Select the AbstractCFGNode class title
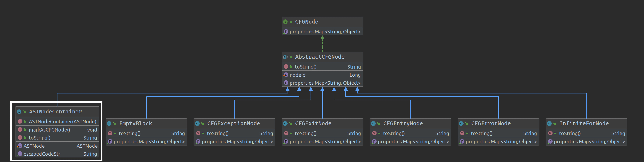The height and width of the screenshot is (162, 644). point(320,57)
